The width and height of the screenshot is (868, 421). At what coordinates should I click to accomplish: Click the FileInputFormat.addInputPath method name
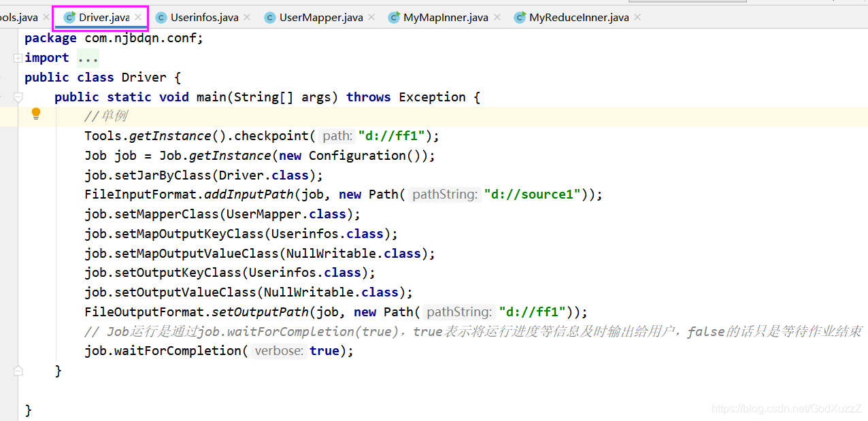tap(250, 195)
